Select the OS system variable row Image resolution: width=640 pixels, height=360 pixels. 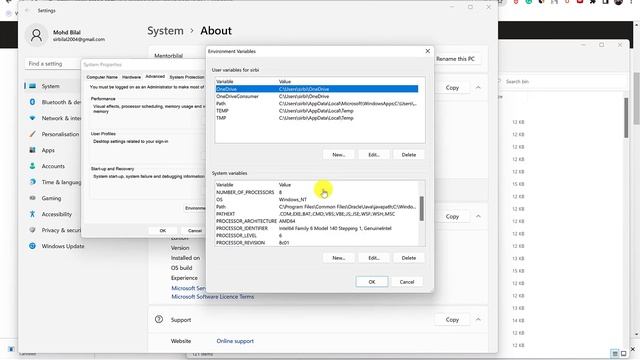(317, 200)
